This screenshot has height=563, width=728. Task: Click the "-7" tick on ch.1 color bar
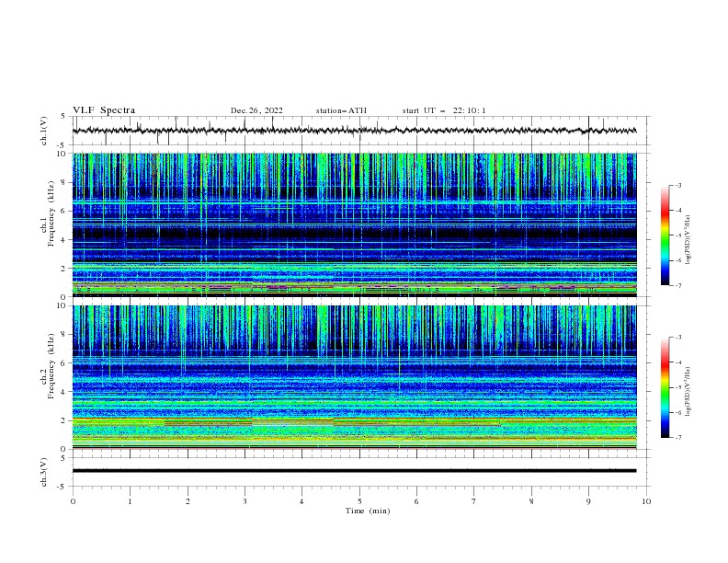(677, 286)
